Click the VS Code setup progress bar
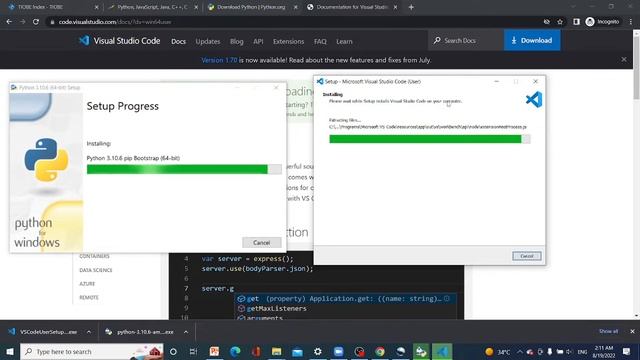 430,139
